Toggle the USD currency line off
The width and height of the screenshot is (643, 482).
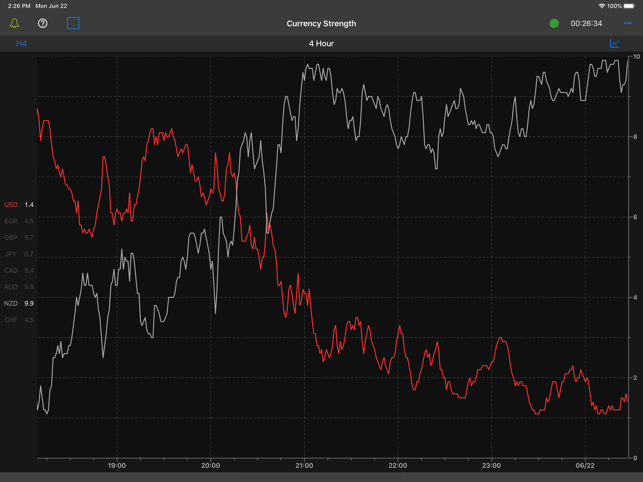click(x=18, y=205)
